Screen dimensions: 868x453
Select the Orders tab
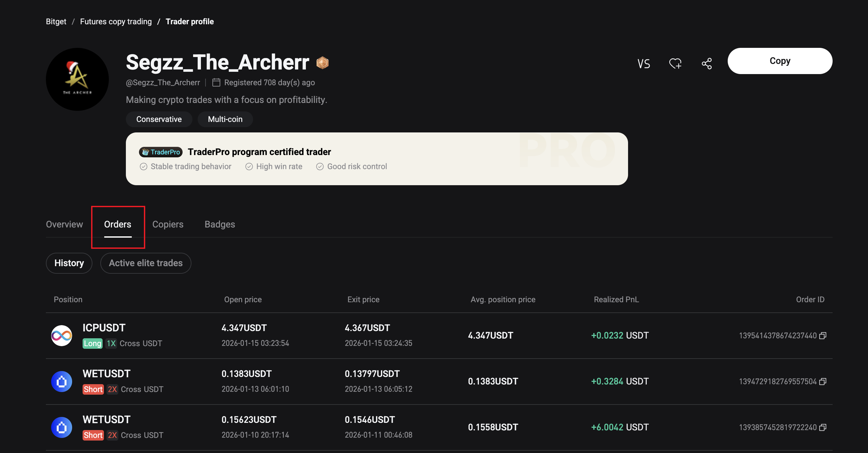118,225
